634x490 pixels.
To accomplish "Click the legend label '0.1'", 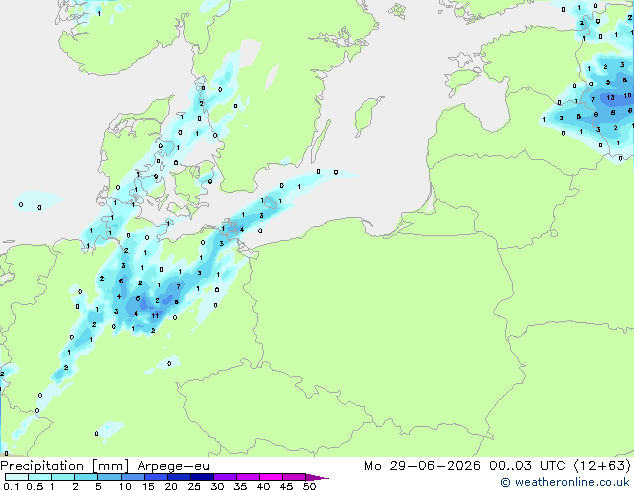I will (x=11, y=486).
